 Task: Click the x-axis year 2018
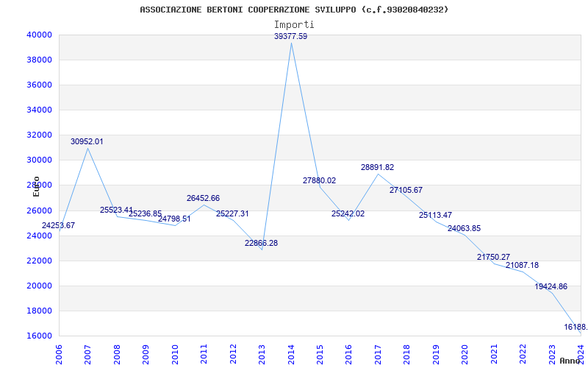406,354
